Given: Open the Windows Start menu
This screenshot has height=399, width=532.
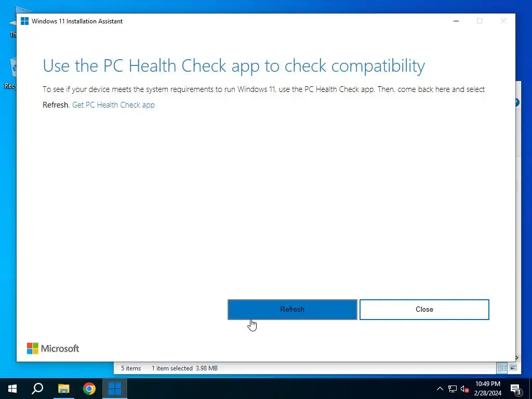Looking at the screenshot, I should [12, 389].
